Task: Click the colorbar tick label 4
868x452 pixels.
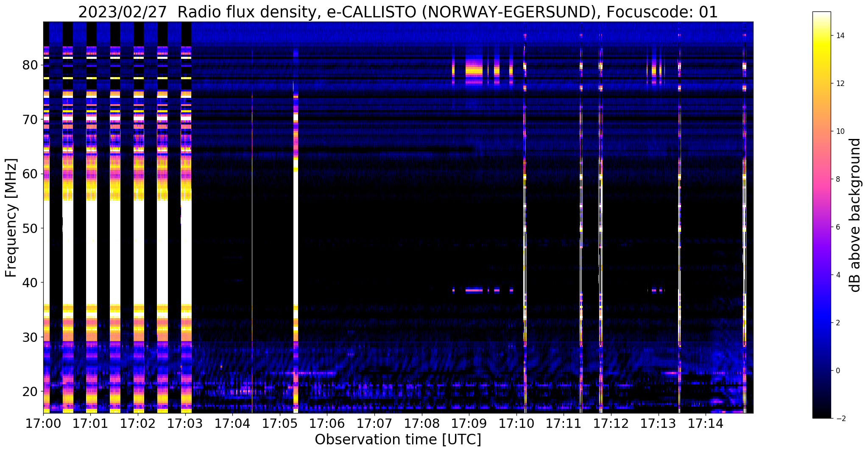Action: tap(837, 275)
